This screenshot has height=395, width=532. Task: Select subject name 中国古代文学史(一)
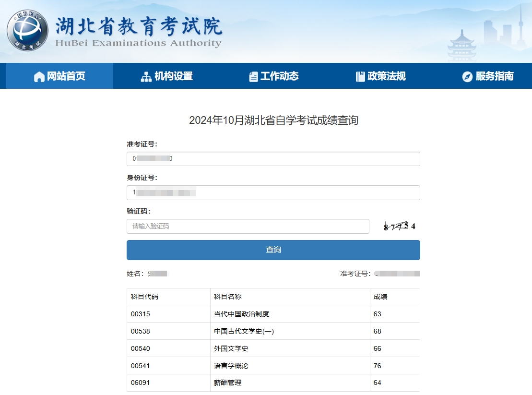pos(244,331)
